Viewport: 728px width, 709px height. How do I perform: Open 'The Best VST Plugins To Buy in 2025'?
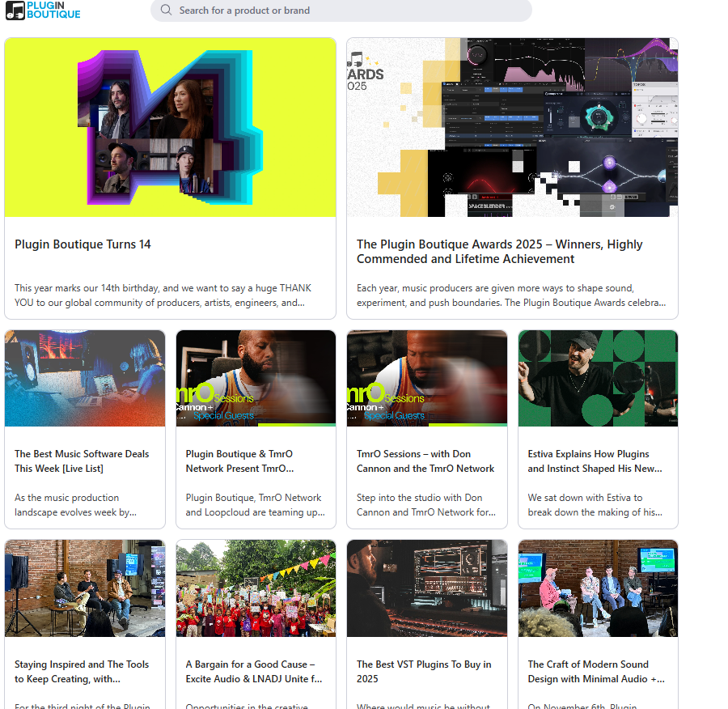[424, 672]
